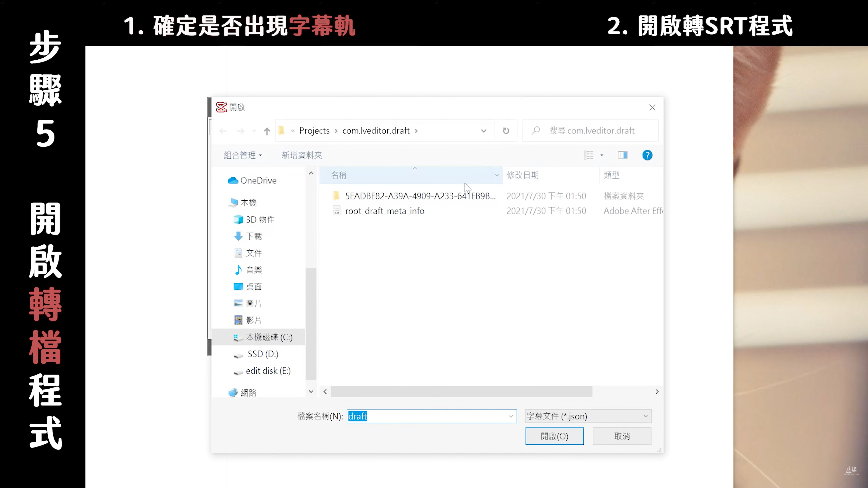Click the change view layout icon
Viewport: 868px width, 488px height.
(589, 155)
